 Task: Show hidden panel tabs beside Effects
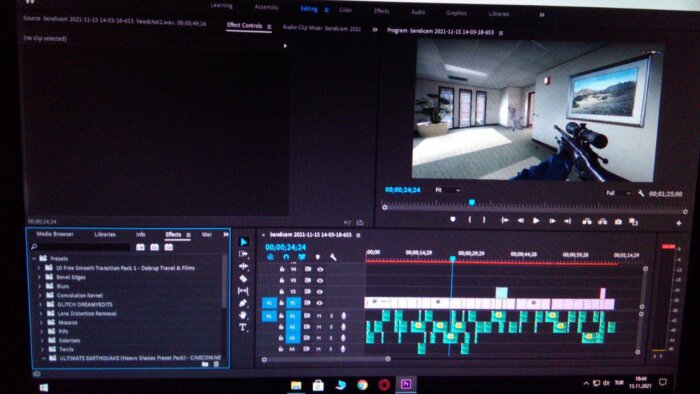point(226,234)
